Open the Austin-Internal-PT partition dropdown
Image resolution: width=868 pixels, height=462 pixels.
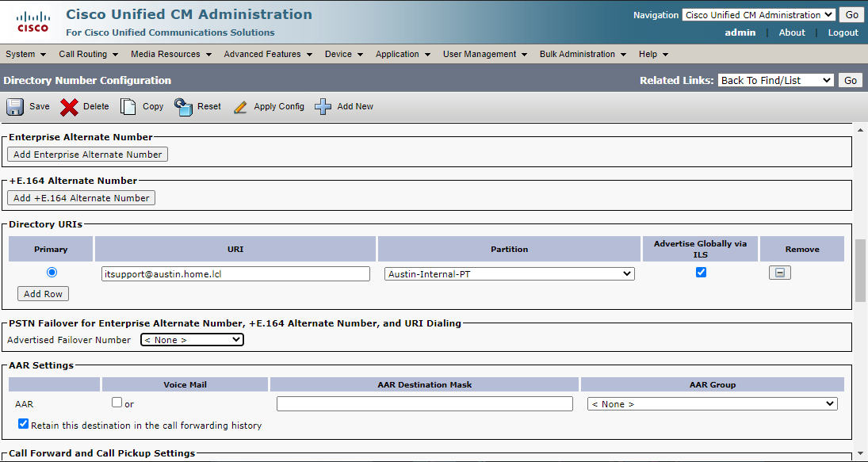pos(509,274)
